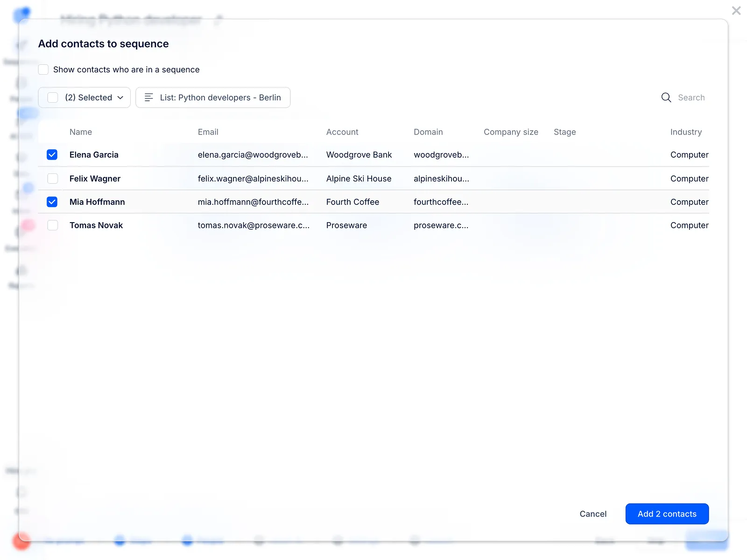Expand the (2) Selected dropdown chevron
The height and width of the screenshot is (560, 747).
coord(120,98)
